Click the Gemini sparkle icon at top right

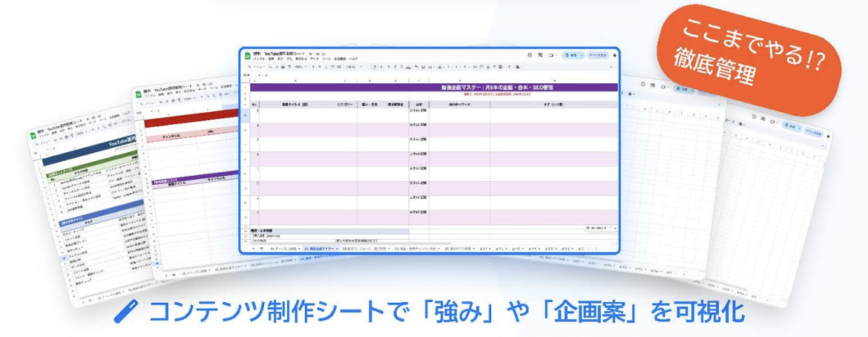614,55
